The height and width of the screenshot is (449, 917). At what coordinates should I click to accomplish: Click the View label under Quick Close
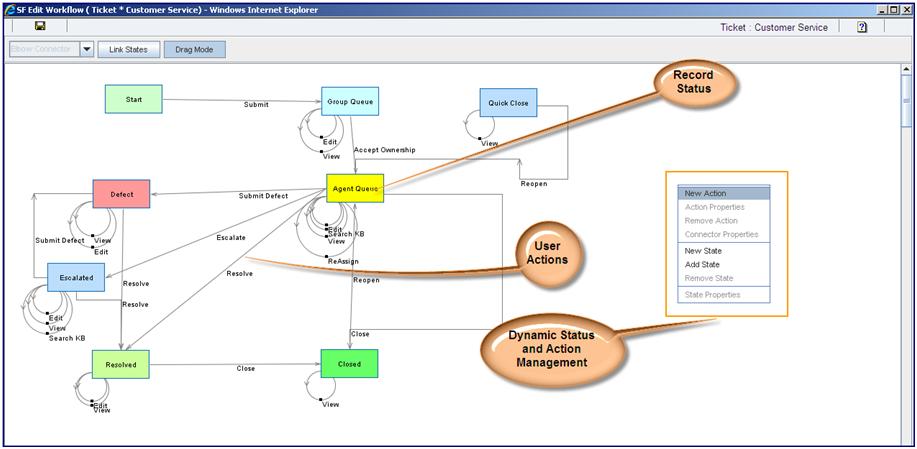(x=489, y=143)
